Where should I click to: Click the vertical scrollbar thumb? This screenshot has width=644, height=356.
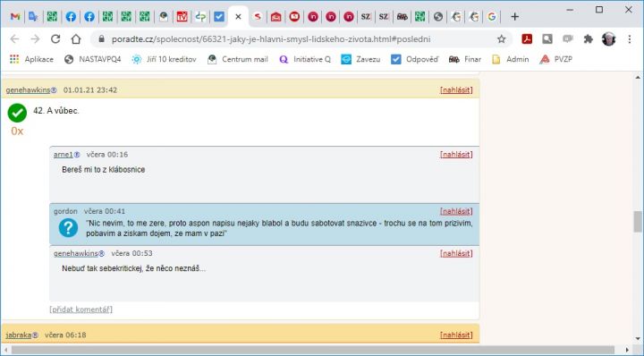coord(638,222)
